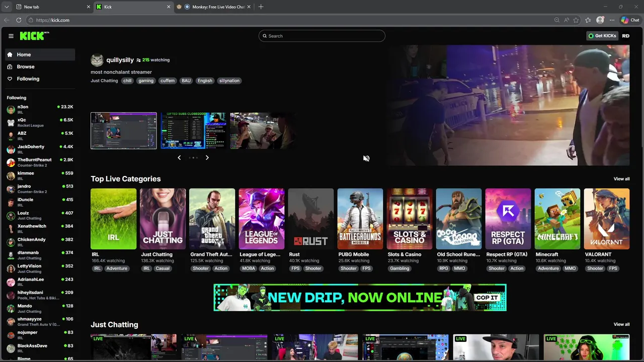The width and height of the screenshot is (644, 362).
Task: Select the first featured stream thumbnail
Action: point(123,131)
